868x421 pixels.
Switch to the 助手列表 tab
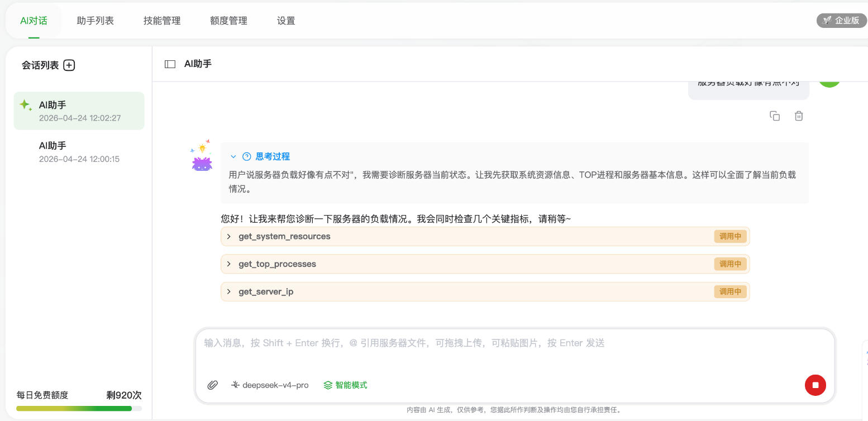click(95, 21)
